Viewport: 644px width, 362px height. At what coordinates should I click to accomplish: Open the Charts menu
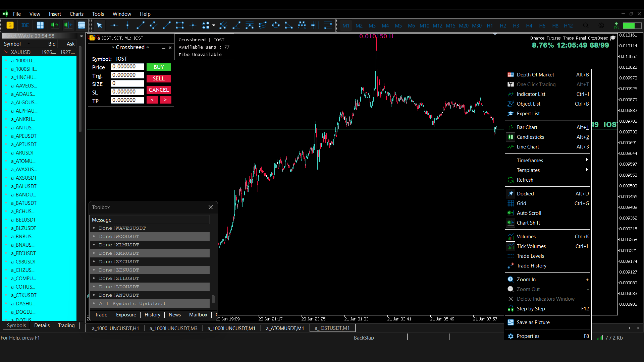coord(76,14)
